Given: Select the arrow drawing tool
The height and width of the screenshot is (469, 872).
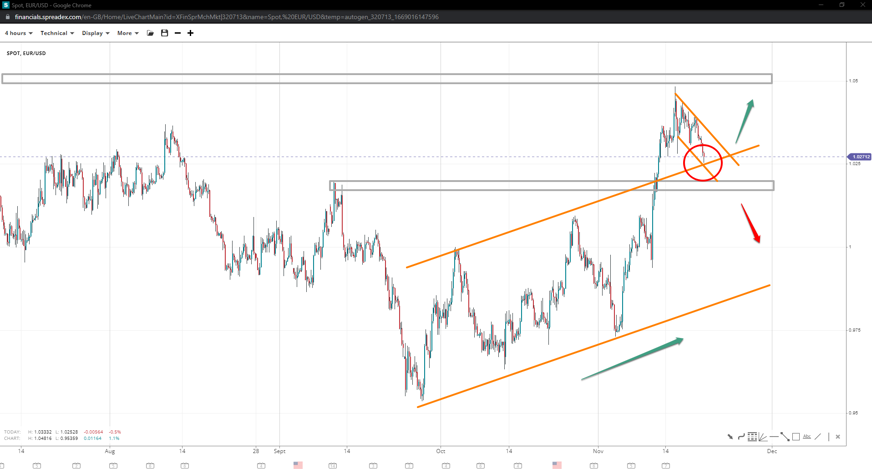Looking at the screenshot, I should tap(730, 437).
